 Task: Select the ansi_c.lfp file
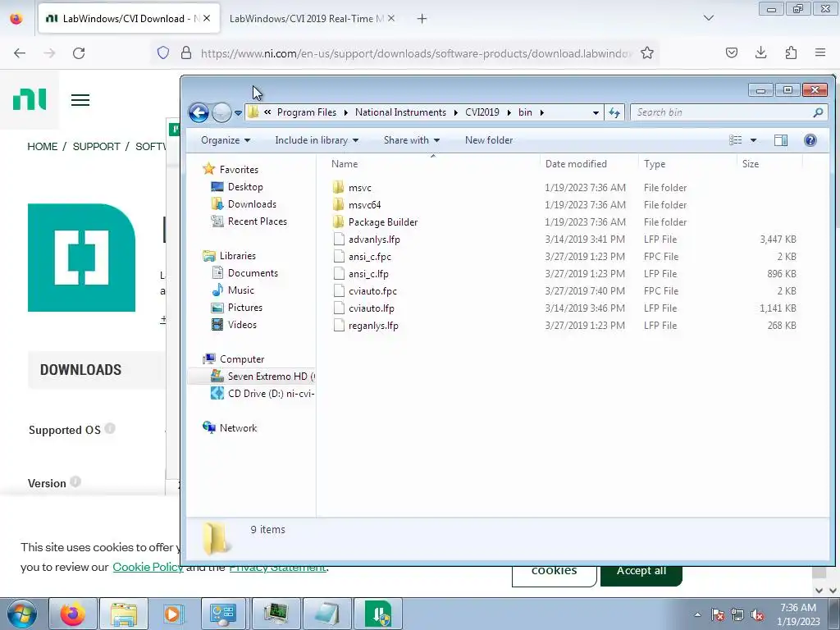[x=368, y=274]
